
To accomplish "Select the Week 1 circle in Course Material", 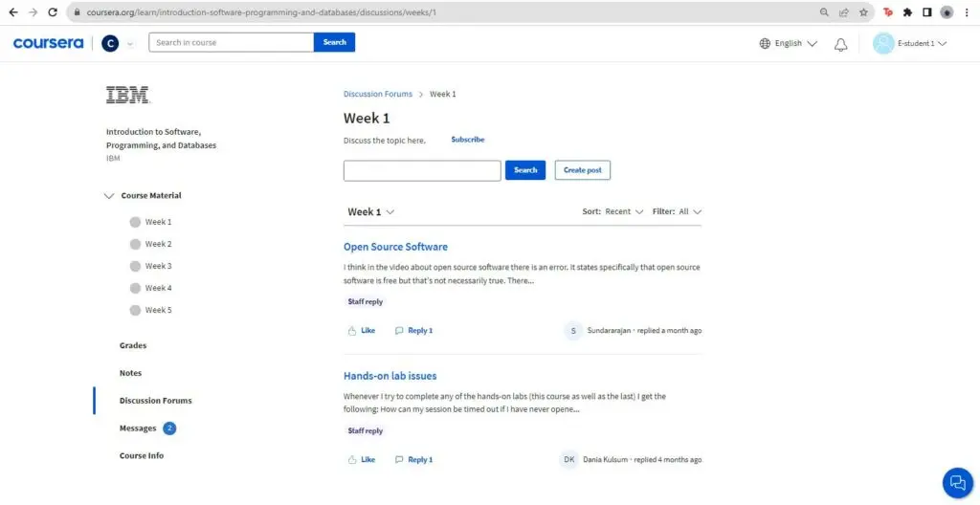I will point(135,222).
